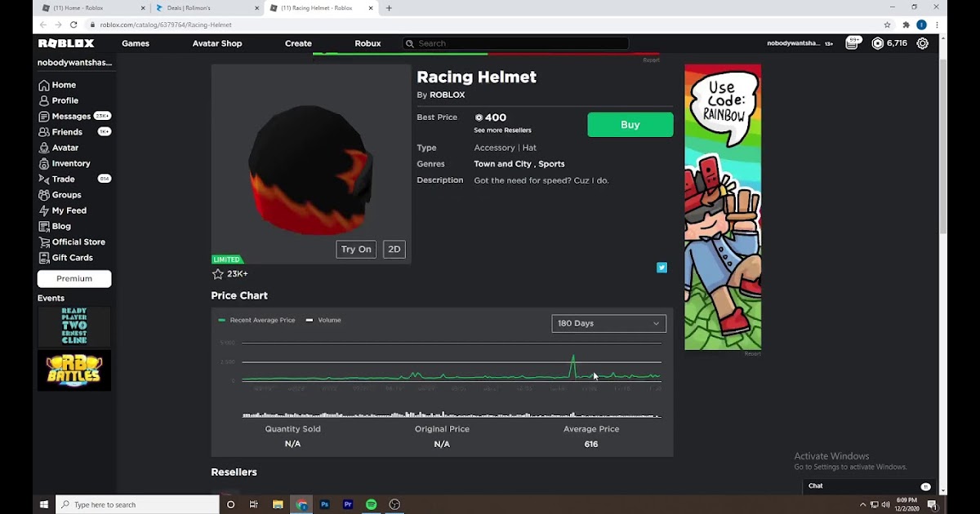Click the Use Code RAINBOW advertisement

pos(723,207)
